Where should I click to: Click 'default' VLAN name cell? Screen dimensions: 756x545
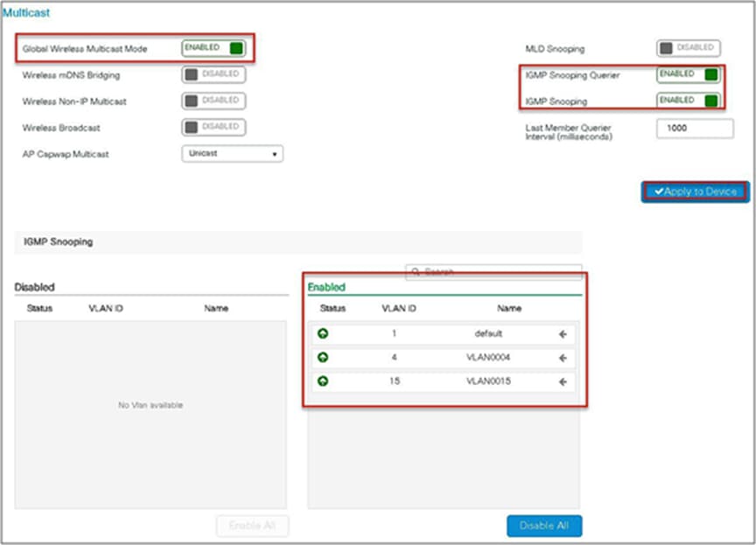[488, 333]
